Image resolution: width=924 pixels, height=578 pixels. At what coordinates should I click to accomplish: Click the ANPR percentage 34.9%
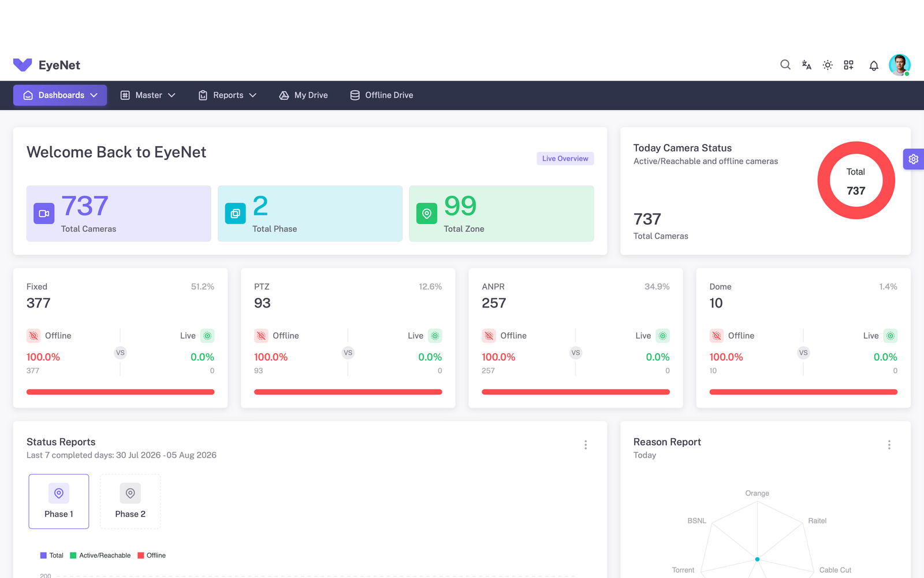tap(657, 287)
